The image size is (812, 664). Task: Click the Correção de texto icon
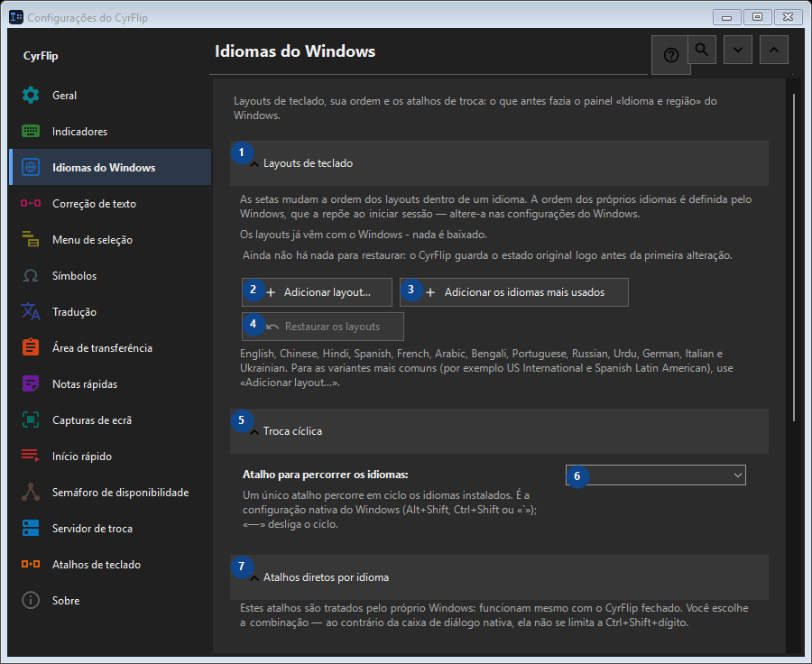[31, 204]
